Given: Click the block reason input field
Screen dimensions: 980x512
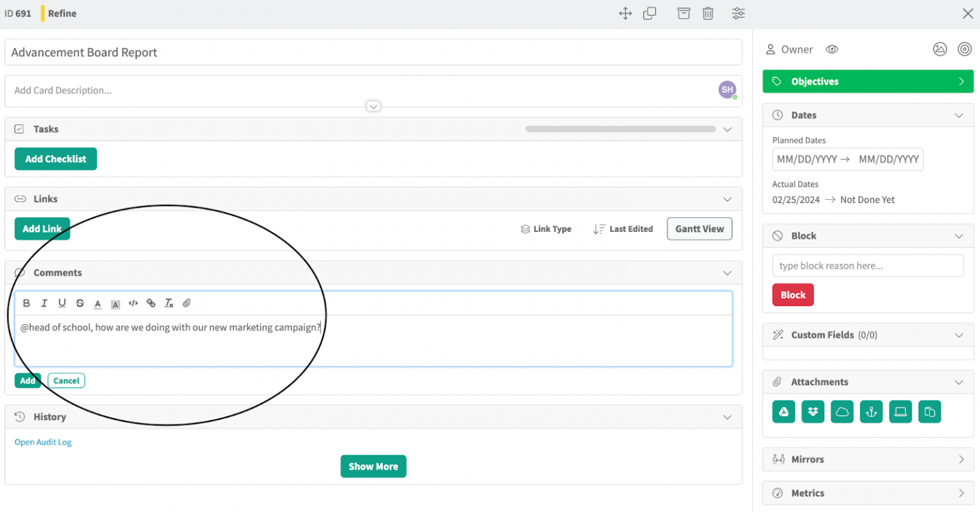Looking at the screenshot, I should click(x=867, y=266).
